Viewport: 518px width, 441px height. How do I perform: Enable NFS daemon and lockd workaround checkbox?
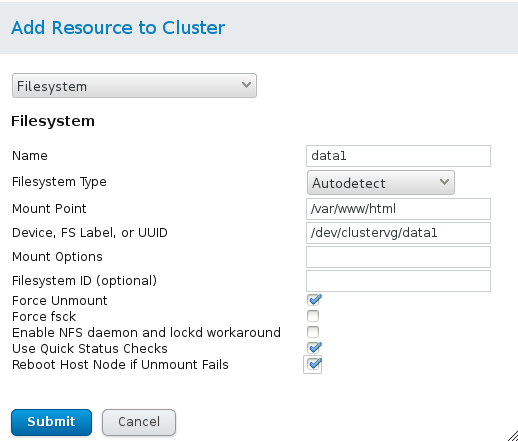(x=313, y=332)
